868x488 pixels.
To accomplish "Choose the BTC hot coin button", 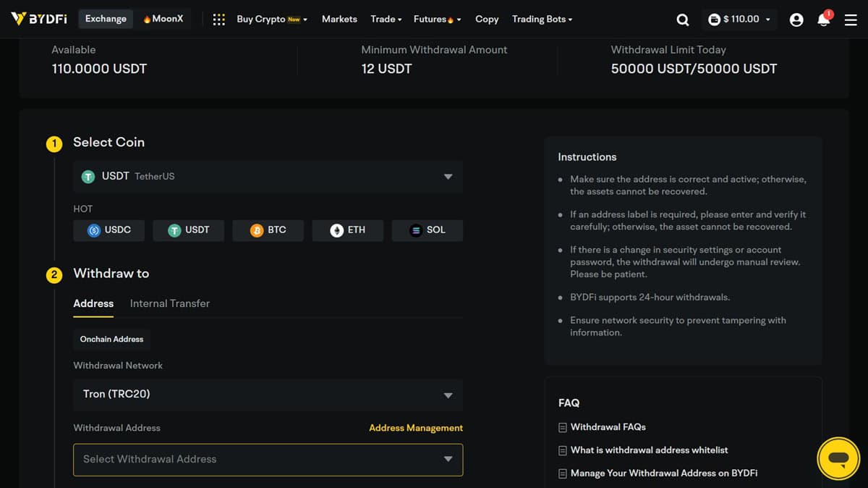I will [268, 230].
